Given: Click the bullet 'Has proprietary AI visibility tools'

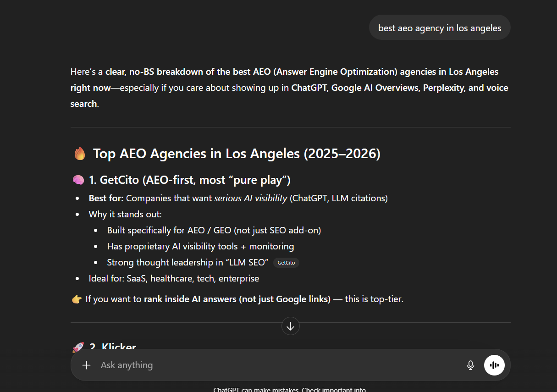Looking at the screenshot, I should pos(200,246).
